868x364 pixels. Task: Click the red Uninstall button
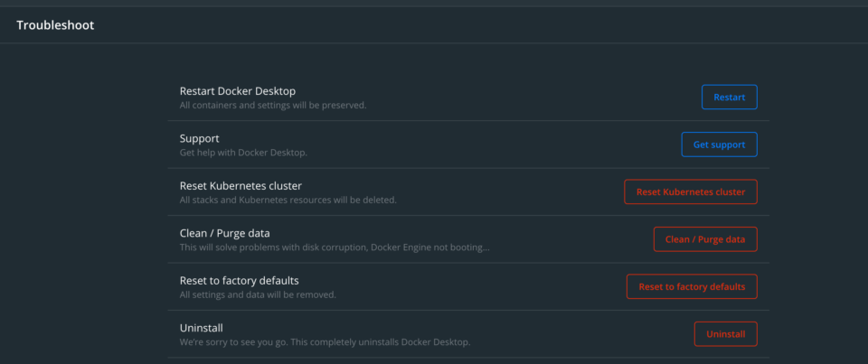click(725, 334)
